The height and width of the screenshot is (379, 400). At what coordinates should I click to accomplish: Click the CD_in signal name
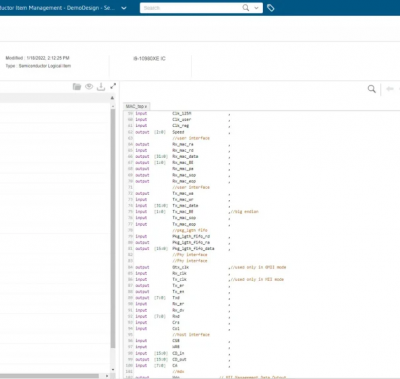tap(178, 353)
